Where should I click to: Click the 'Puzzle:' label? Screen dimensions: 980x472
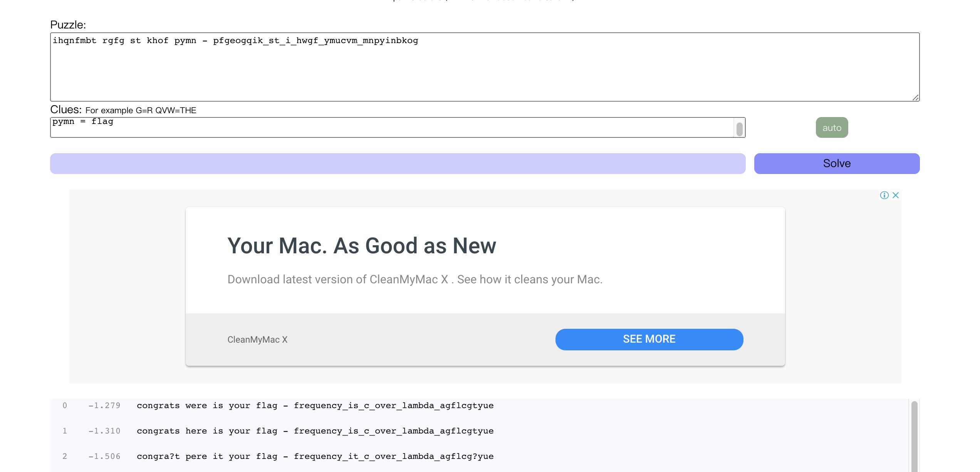tap(68, 25)
